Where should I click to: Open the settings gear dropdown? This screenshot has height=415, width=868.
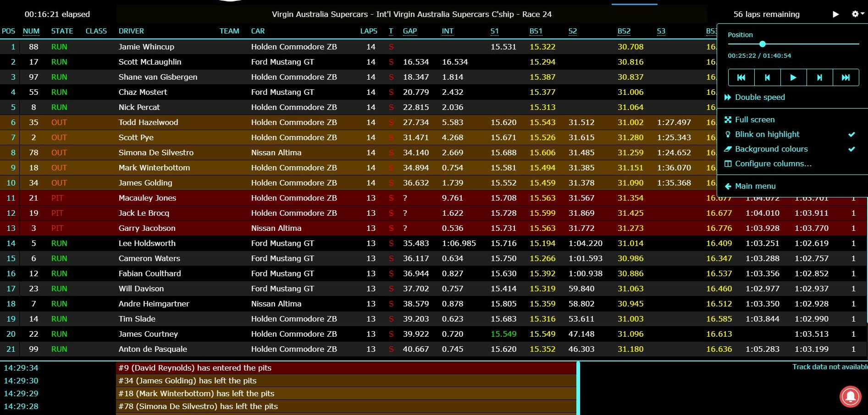coord(857,14)
